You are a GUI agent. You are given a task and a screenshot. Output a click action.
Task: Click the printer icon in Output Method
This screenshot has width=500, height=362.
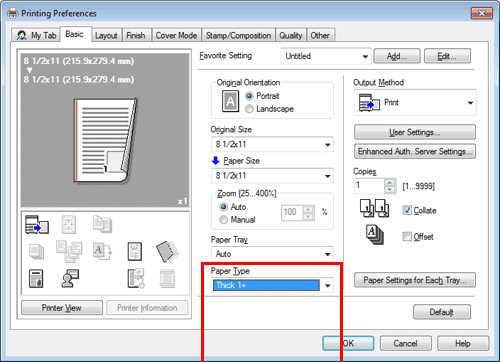pos(369,103)
